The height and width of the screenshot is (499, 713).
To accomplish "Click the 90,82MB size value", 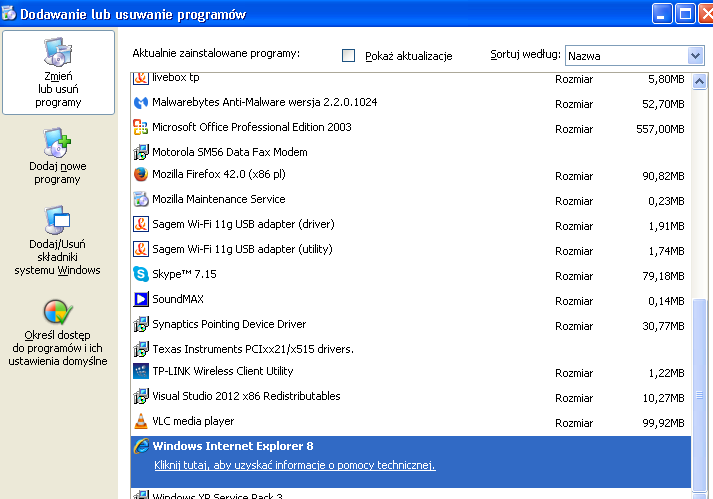I will click(663, 176).
